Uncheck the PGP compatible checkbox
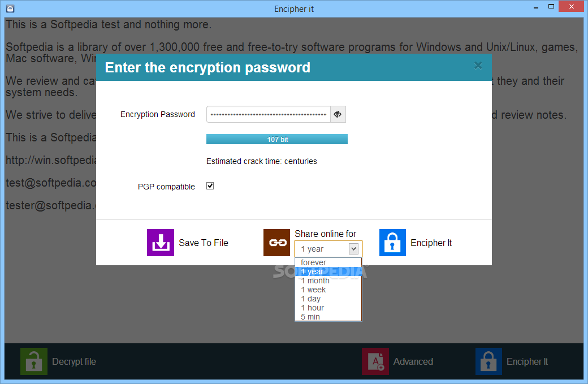588x384 pixels. pos(210,186)
